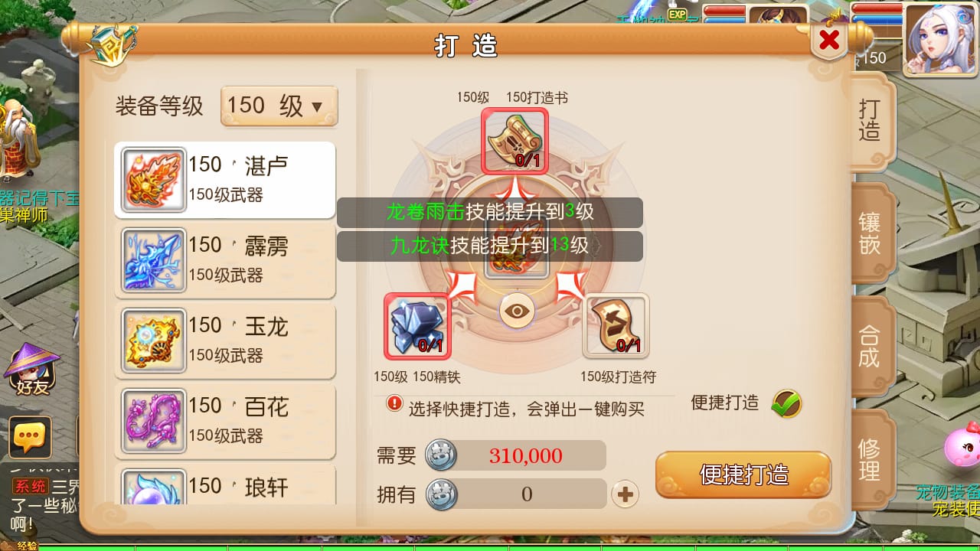The image size is (980, 551).
Task: Select the 琅轩 weapon list item
Action: coord(225,485)
